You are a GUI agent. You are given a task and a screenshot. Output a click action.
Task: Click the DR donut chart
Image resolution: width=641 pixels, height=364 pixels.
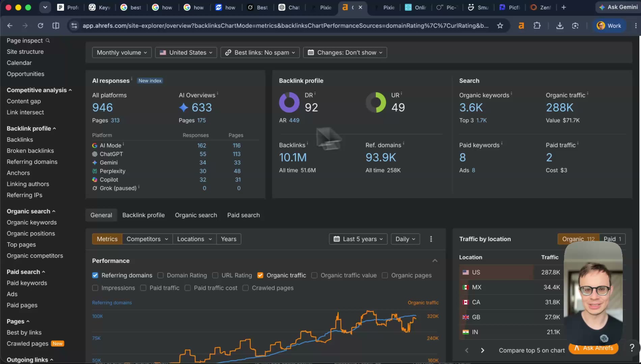pos(289,102)
